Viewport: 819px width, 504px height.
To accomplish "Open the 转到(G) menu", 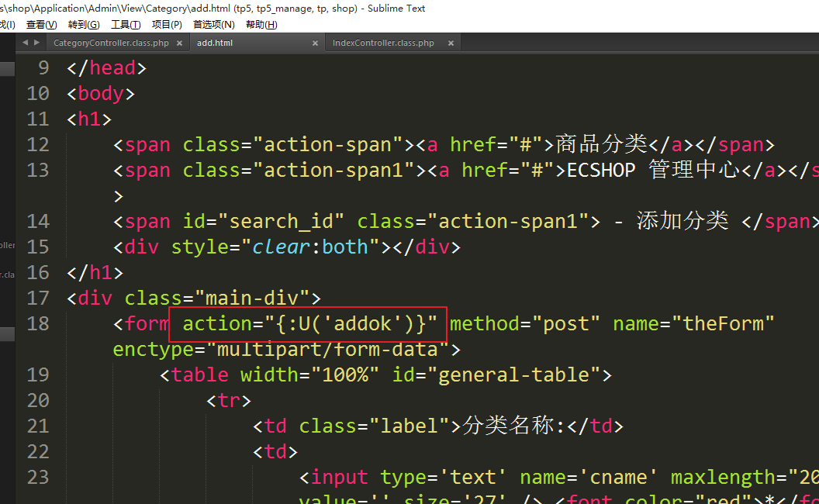I will click(x=84, y=25).
